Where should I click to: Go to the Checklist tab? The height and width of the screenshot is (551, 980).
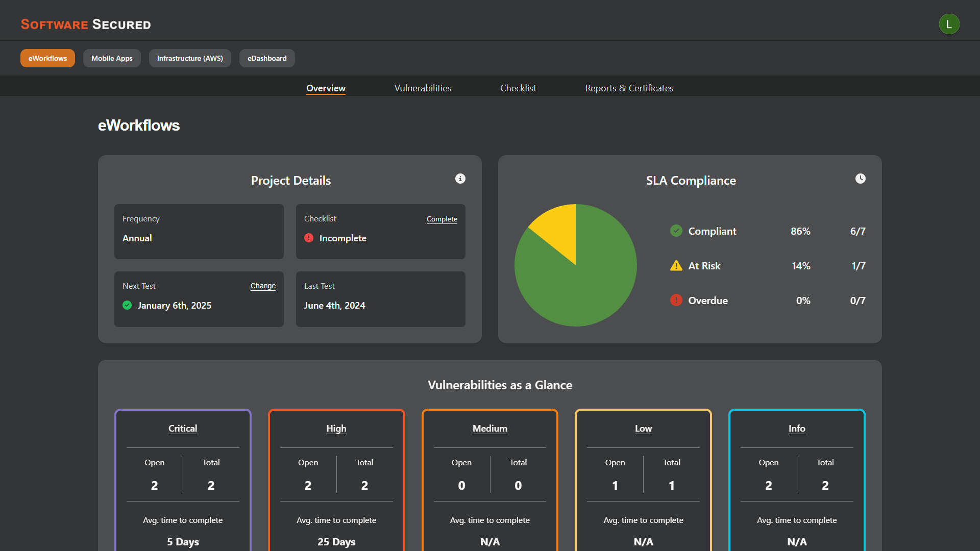tap(518, 88)
